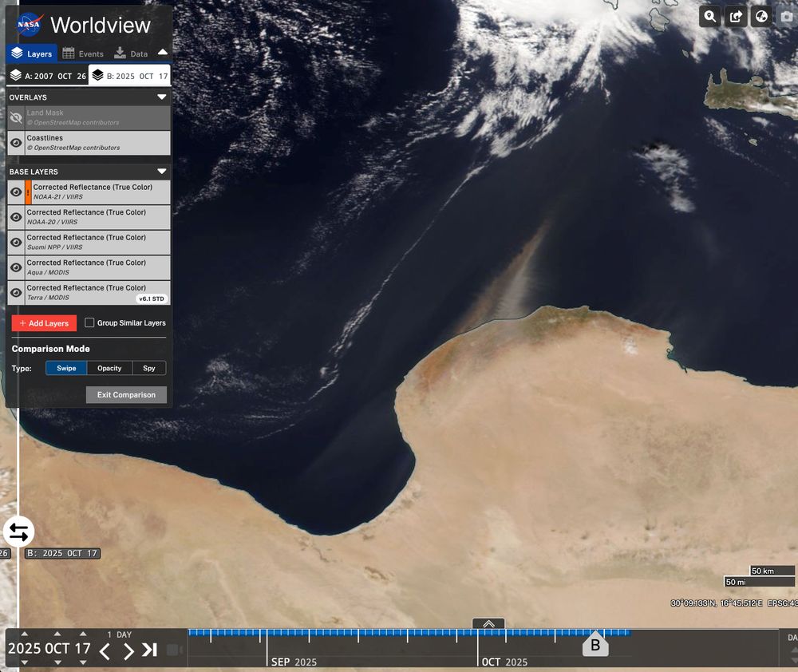Open the 1 DAY interval selector
This screenshot has height=672, width=798.
coord(120,634)
